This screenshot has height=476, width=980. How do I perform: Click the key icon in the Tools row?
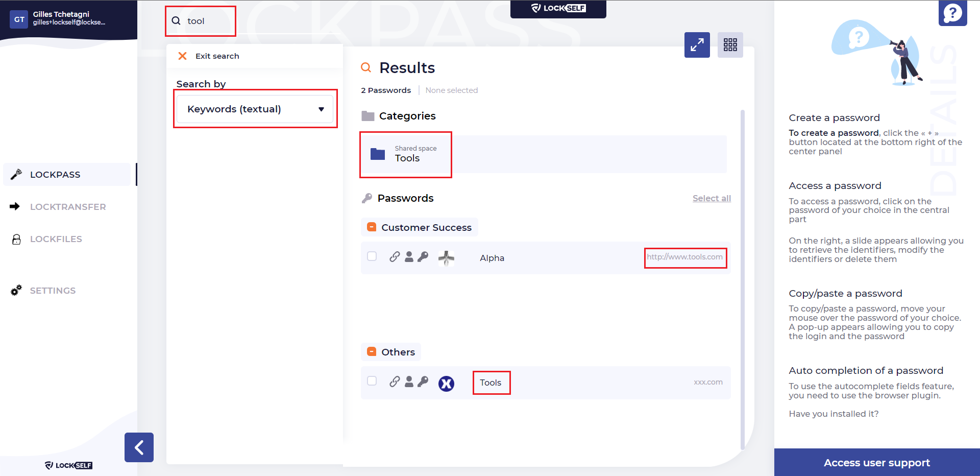point(423,381)
